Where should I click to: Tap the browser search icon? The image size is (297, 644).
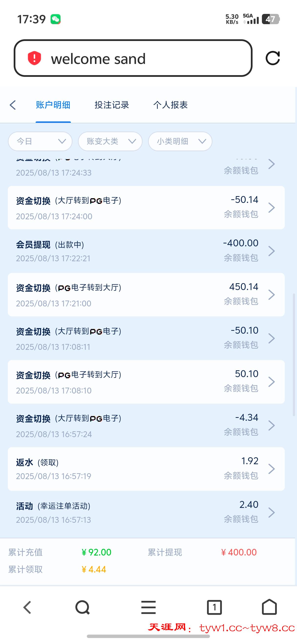tap(82, 607)
